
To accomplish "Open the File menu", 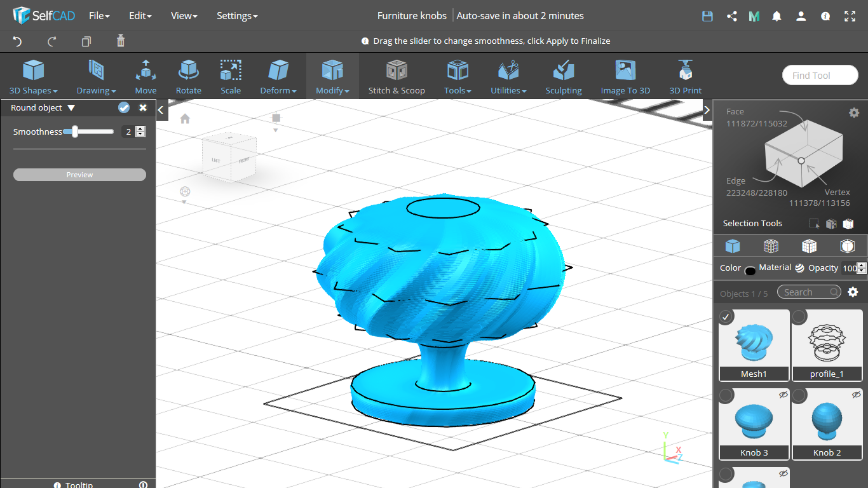I will pos(99,16).
